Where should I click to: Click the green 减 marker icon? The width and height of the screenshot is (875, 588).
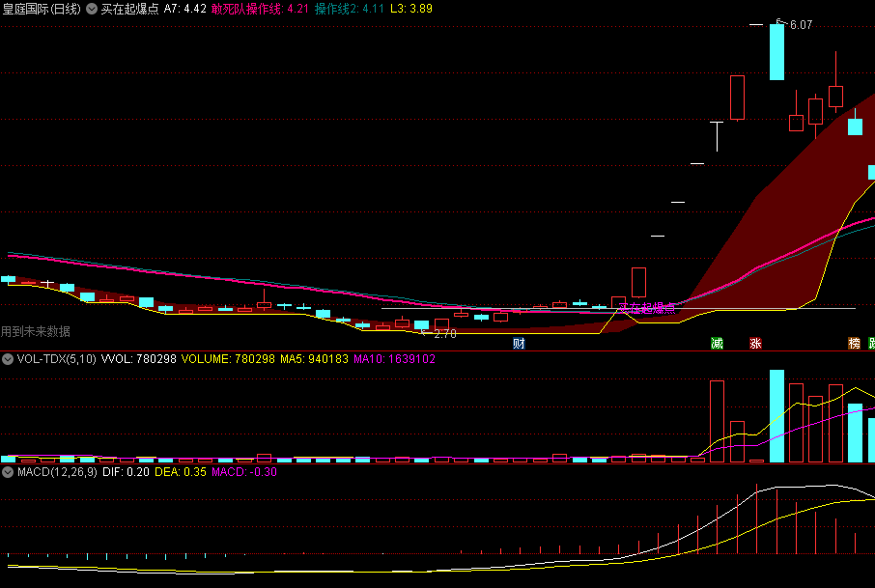pos(717,343)
